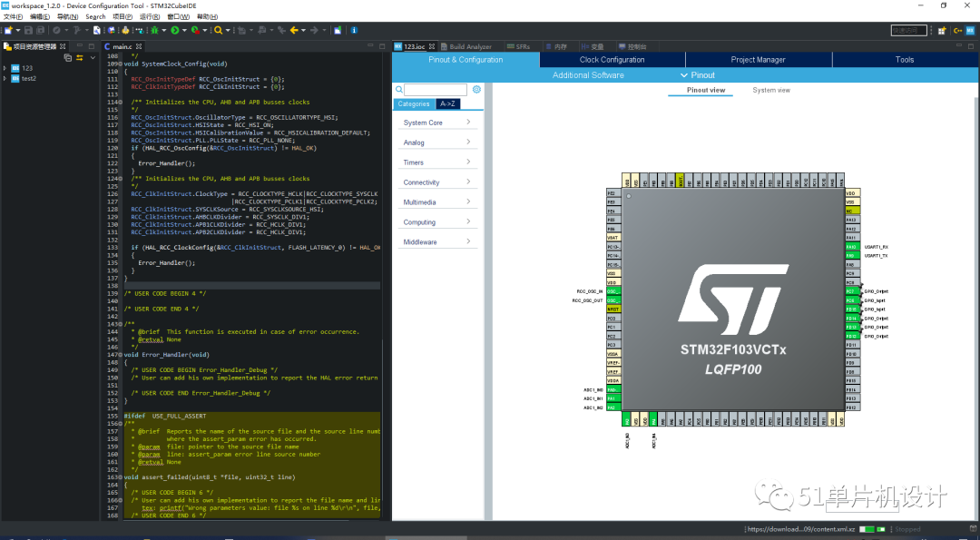This screenshot has width=980, height=540.
Task: Expand the Analog category
Action: point(436,142)
